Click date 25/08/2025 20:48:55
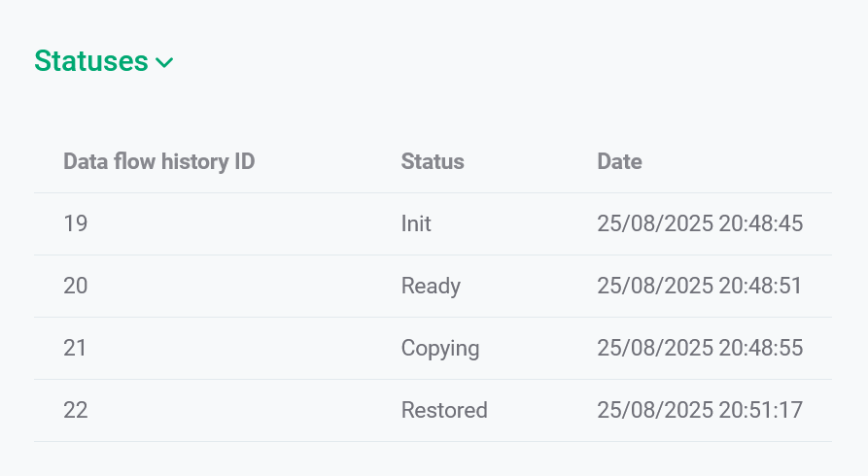Viewport: 868px width, 476px height. 700,348
